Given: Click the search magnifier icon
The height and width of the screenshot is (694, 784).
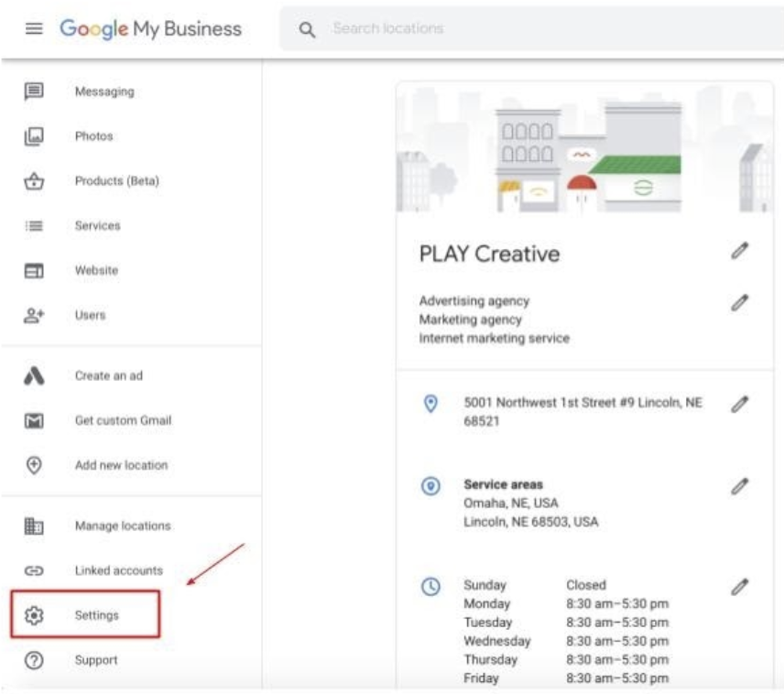Looking at the screenshot, I should (x=307, y=30).
